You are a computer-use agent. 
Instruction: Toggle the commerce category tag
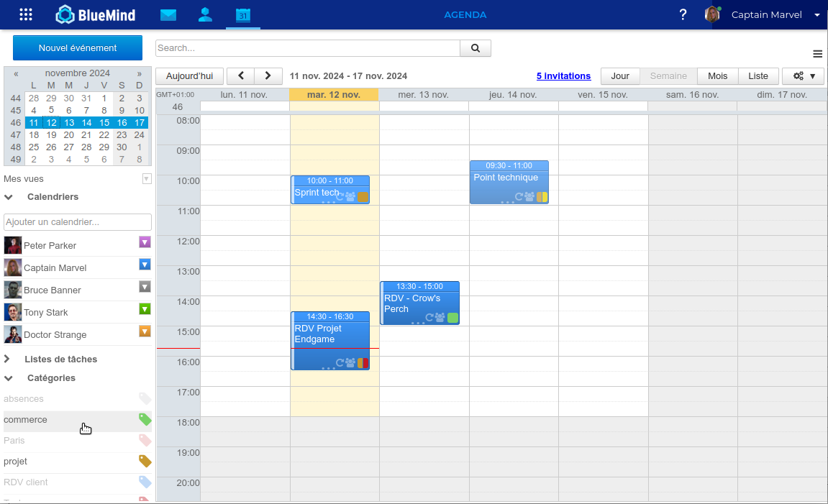point(145,419)
